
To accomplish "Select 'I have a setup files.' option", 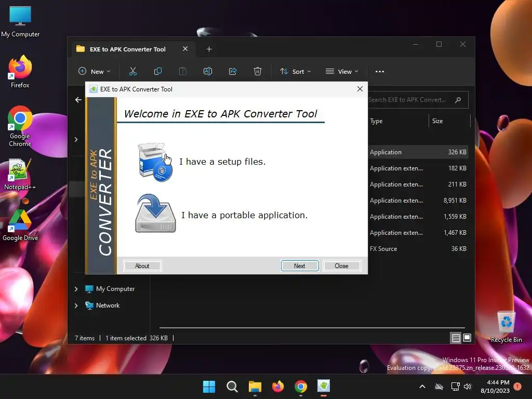I will coord(222,162).
